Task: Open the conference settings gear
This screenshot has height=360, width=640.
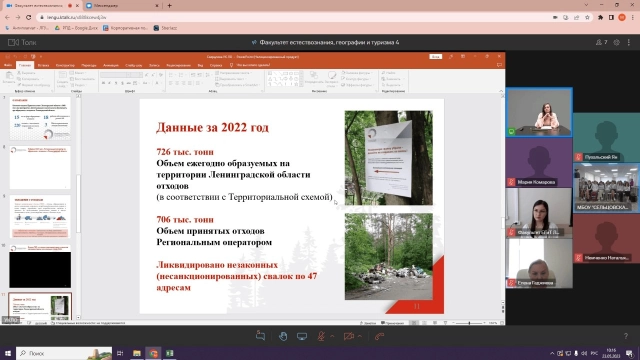Action: 617,42
